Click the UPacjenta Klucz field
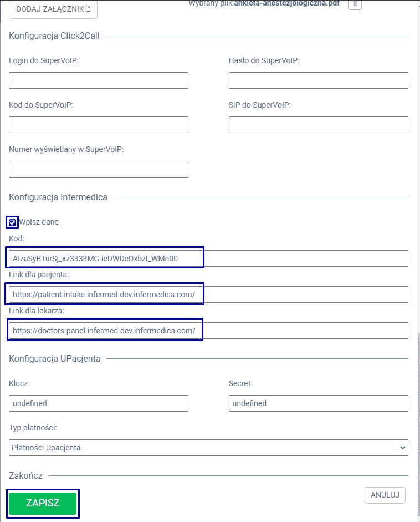420x522 pixels. click(x=99, y=403)
